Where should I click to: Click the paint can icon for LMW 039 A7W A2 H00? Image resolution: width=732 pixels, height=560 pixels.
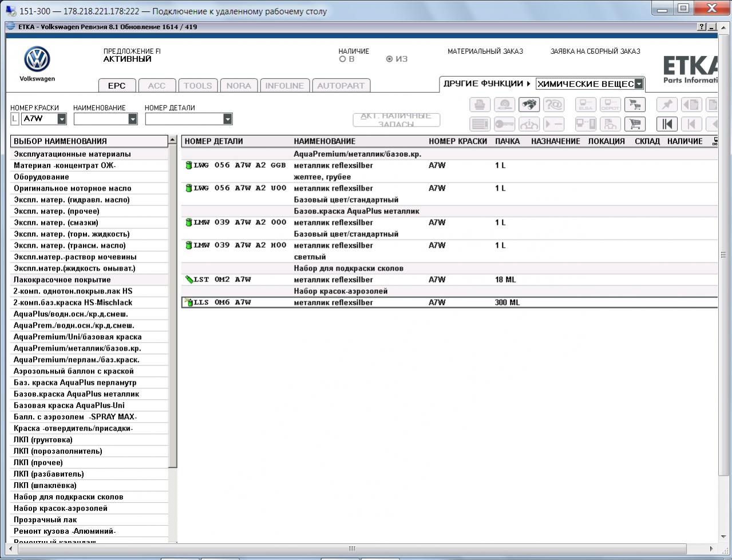(188, 245)
